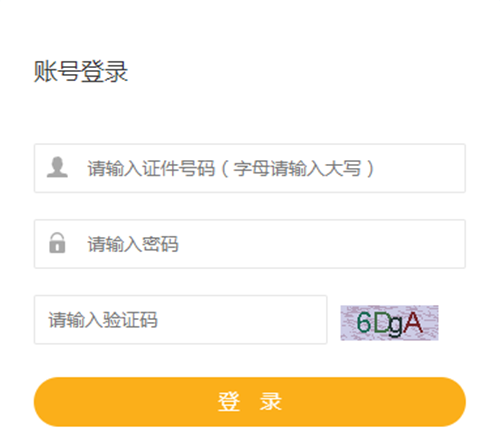
Task: Click the green digit 6 in captcha
Action: [364, 323]
